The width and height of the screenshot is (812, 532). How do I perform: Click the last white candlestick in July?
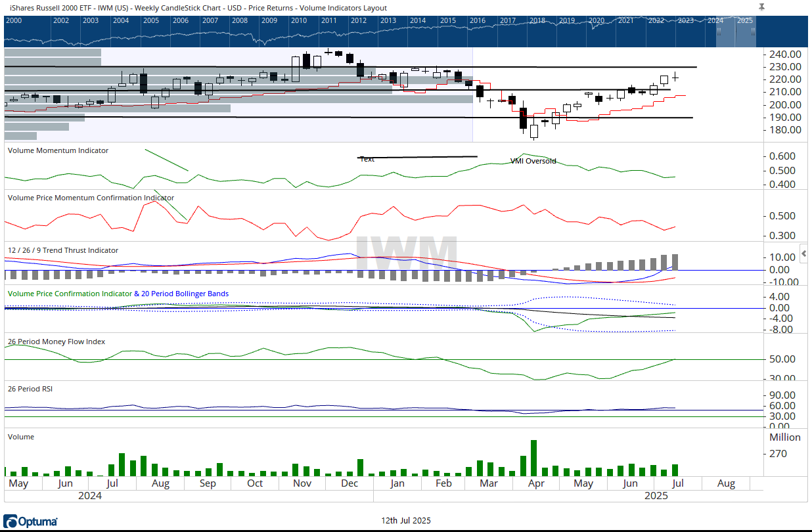pos(664,79)
